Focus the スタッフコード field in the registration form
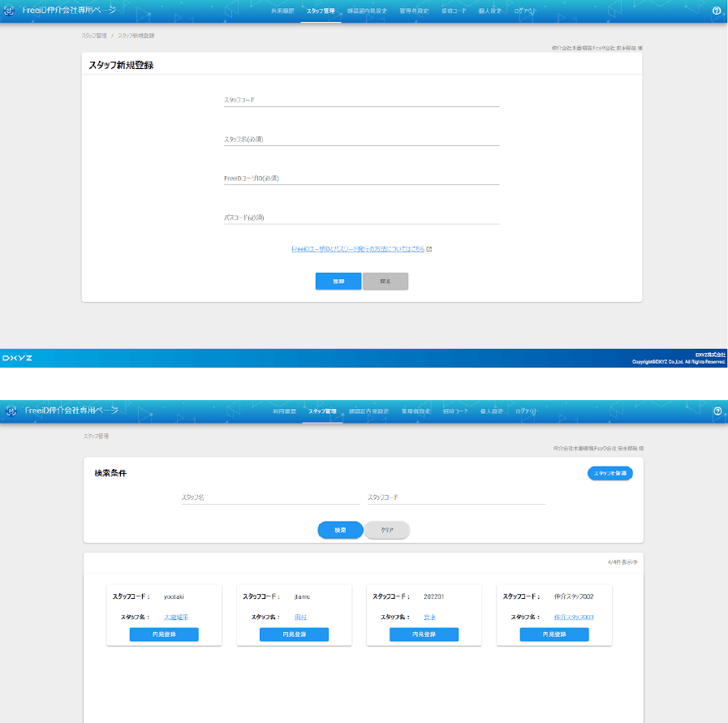 point(361,100)
